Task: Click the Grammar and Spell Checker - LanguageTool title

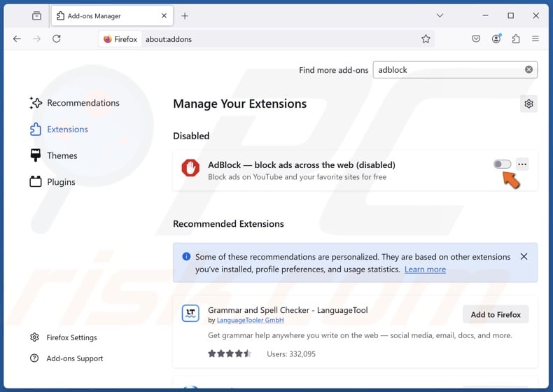Action: (288, 310)
